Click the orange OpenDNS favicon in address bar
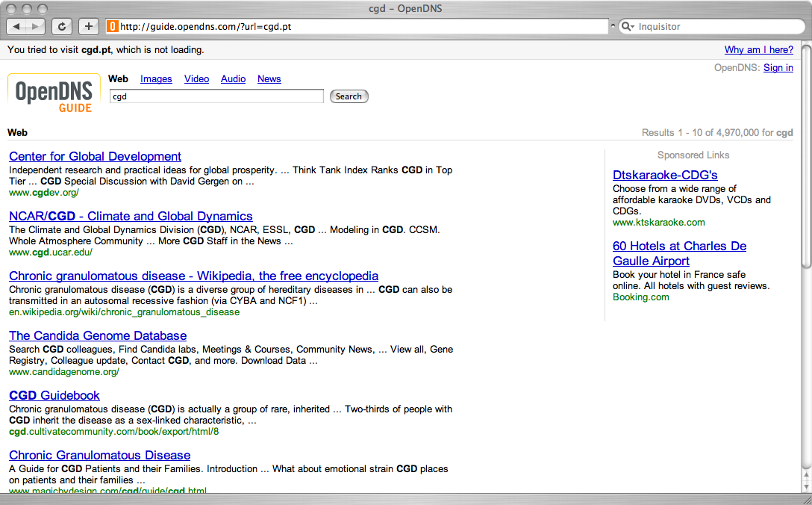 point(113,26)
